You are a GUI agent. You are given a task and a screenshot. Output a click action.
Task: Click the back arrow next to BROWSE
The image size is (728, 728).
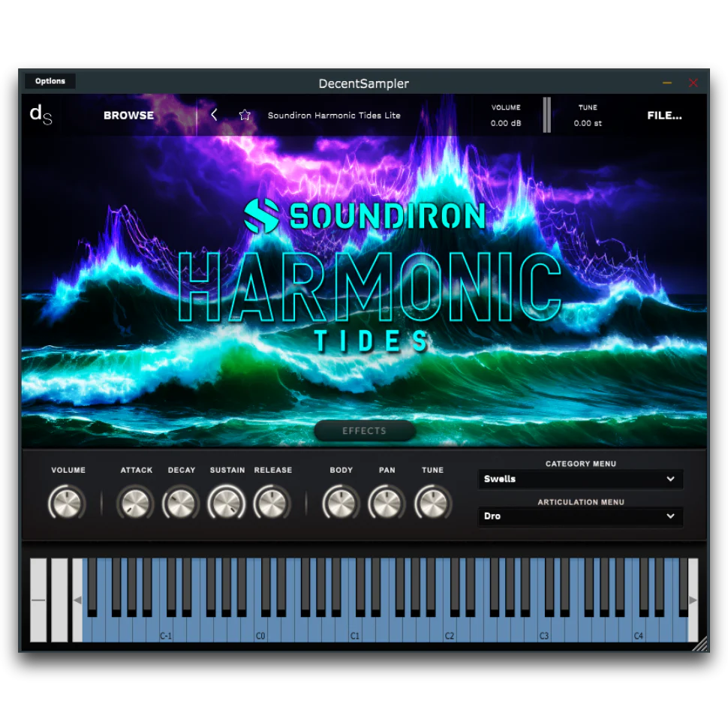click(215, 115)
